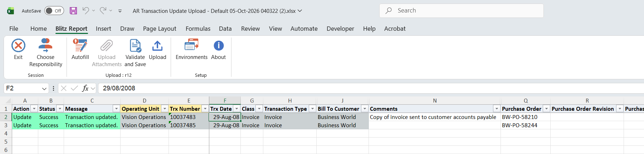The width and height of the screenshot is (644, 154).
Task: Select Trx Number 10037485 cell
Action: pos(189,125)
